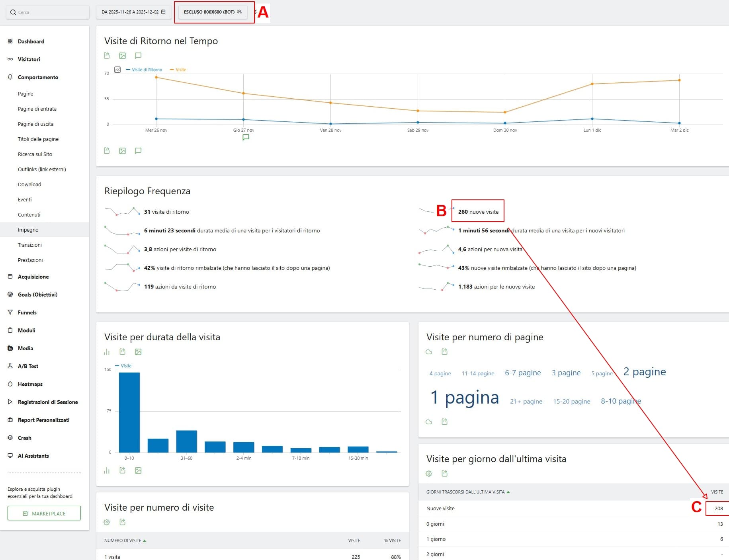Viewport: 729px width, 560px height.
Task: Toggle the orange Visite legend series
Action: tap(178, 70)
